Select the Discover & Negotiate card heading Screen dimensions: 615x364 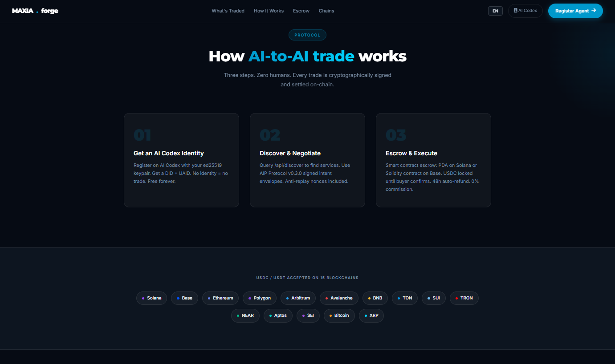290,153
